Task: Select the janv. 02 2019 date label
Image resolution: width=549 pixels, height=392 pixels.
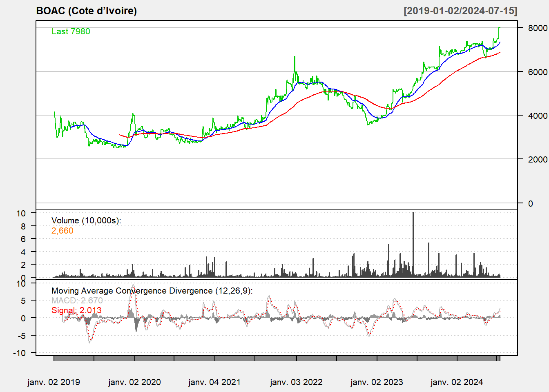Action: tap(54, 382)
